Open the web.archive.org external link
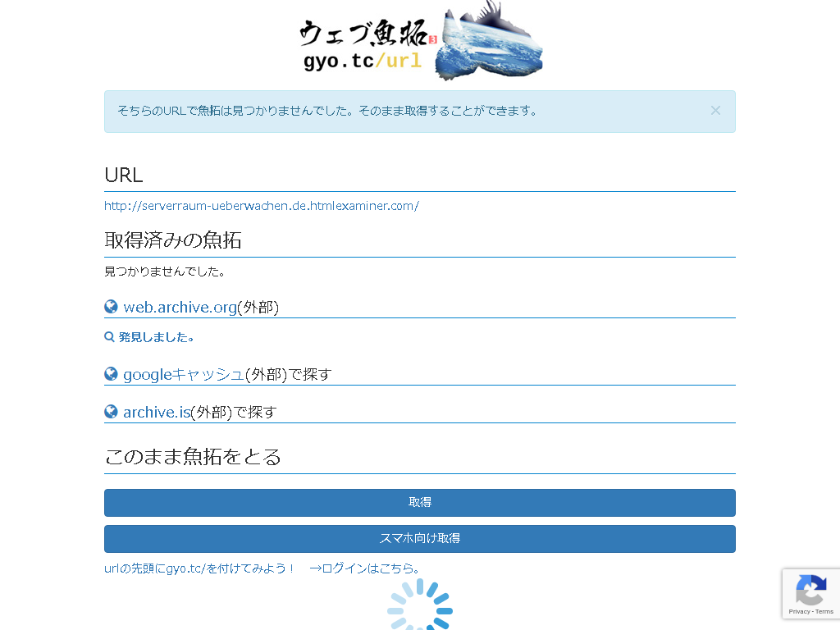Viewport: 840px width, 630px height. click(x=180, y=308)
